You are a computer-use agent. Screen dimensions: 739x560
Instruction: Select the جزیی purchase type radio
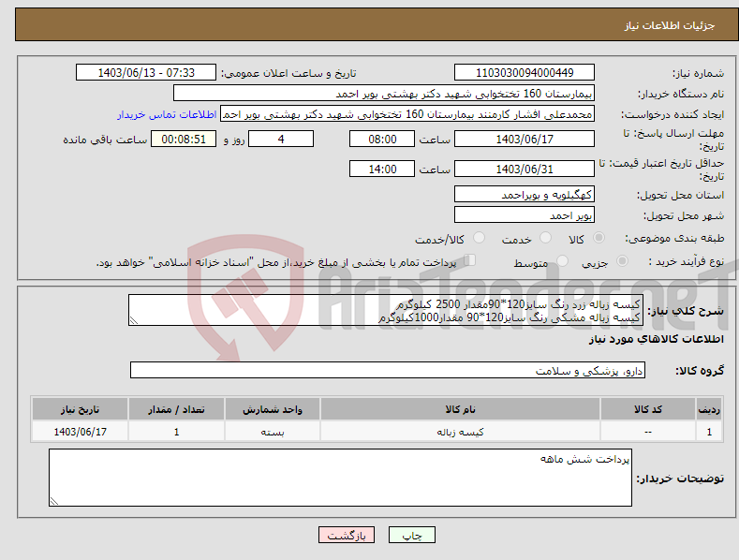tap(622, 260)
